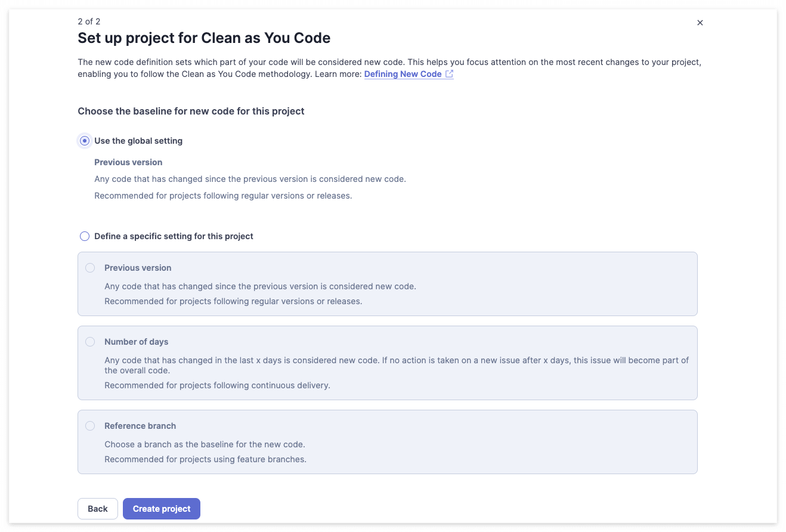Click the Create project button
The height and width of the screenshot is (532, 786).
[162, 509]
